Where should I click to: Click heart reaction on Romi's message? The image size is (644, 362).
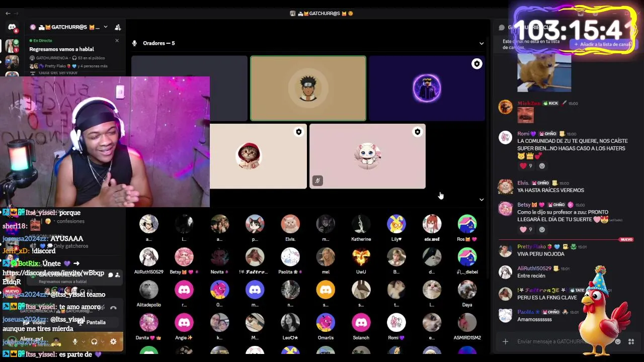pyautogui.click(x=526, y=166)
